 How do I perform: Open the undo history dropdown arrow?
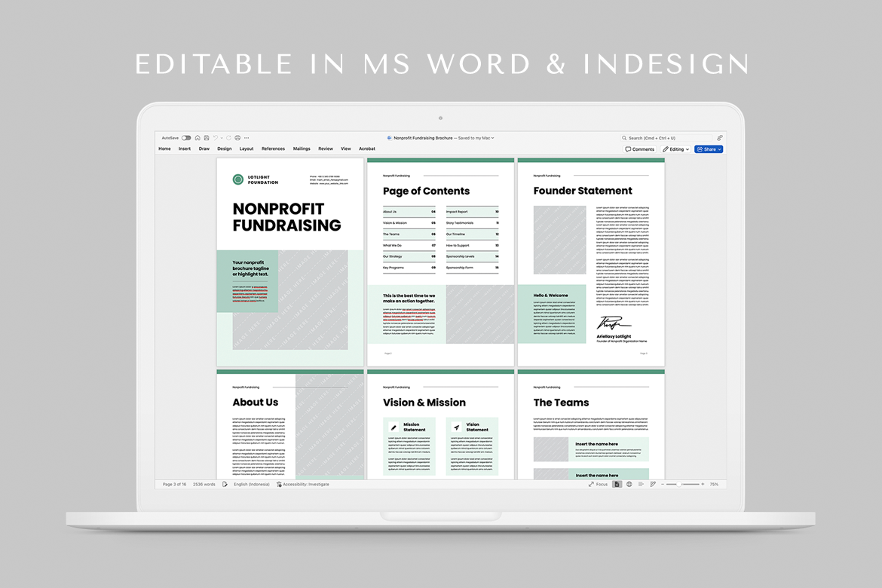tap(222, 138)
